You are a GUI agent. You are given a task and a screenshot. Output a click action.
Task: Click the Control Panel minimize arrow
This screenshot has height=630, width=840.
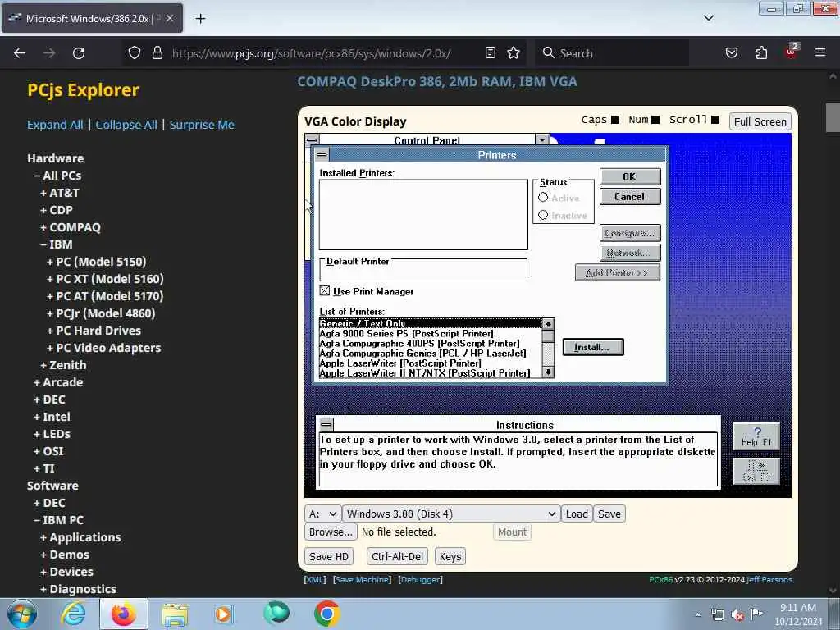coord(542,139)
